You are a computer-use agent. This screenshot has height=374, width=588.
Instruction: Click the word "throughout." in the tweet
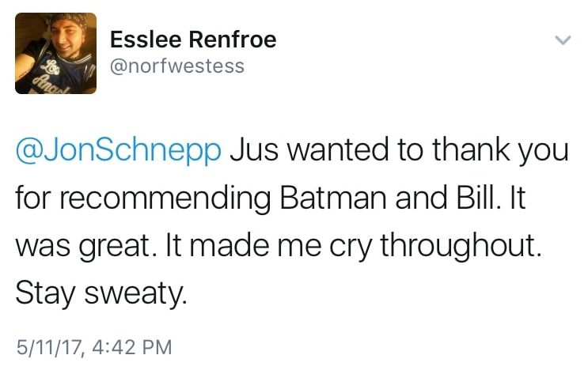(461, 247)
